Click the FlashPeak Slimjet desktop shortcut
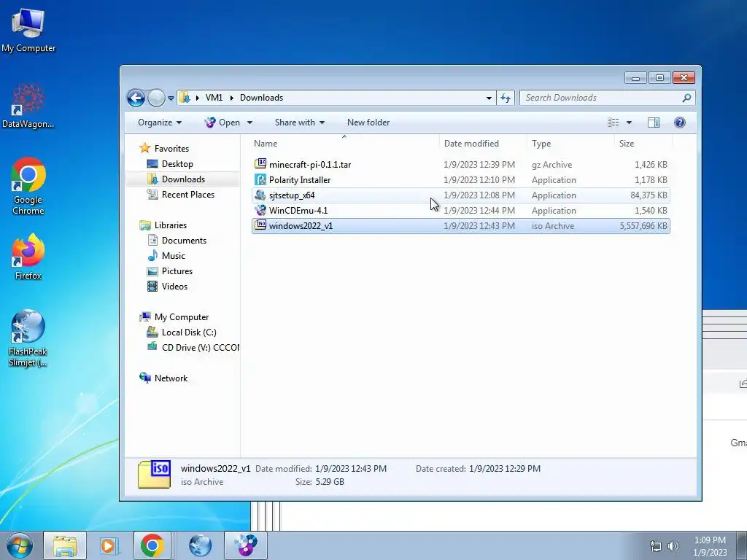 pos(28,338)
